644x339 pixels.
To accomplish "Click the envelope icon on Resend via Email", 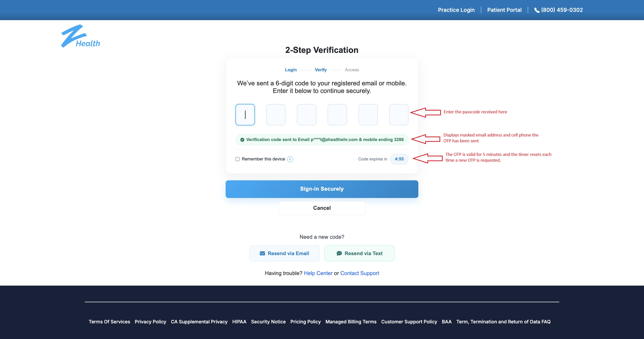I will click(x=262, y=253).
